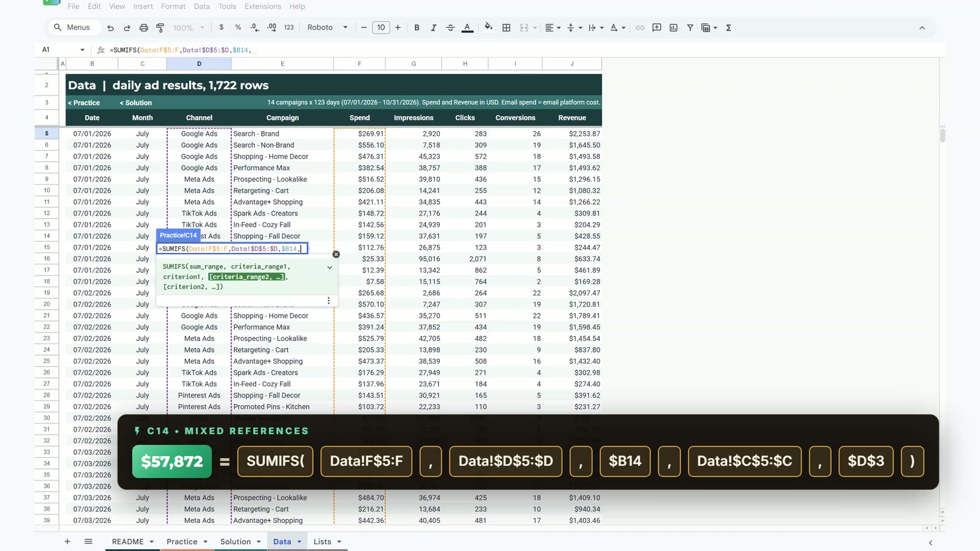Open the Insert menu
980x551 pixels.
143,6
